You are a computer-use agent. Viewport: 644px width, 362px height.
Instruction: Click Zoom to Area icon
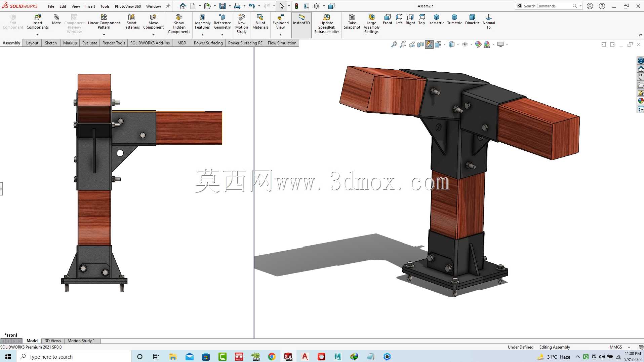[x=403, y=44]
